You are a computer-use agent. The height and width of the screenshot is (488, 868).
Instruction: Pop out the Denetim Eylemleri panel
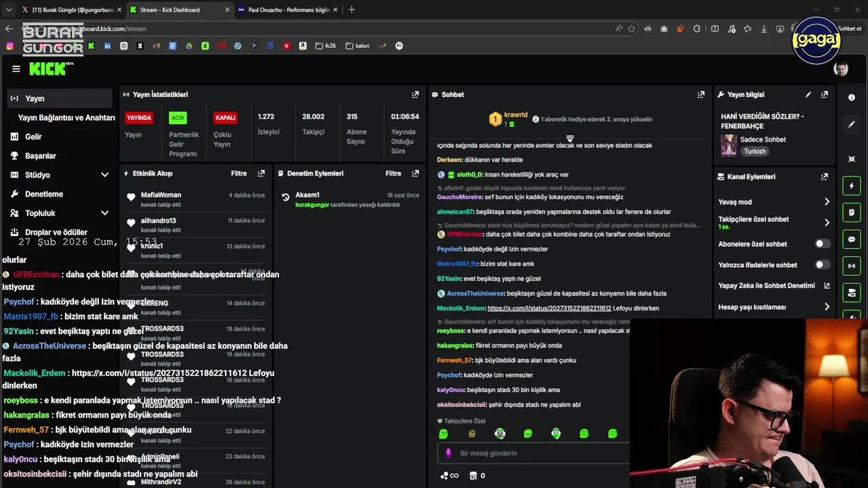tap(415, 174)
